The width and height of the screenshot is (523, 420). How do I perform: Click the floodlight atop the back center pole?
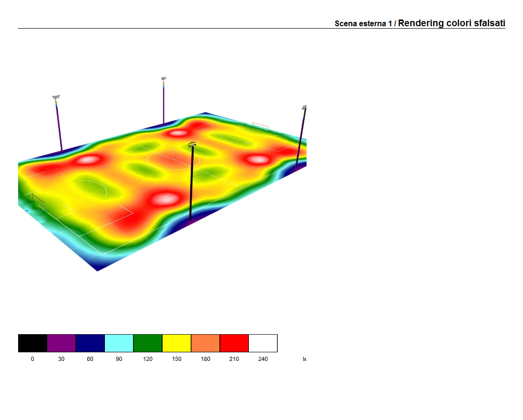[164, 79]
